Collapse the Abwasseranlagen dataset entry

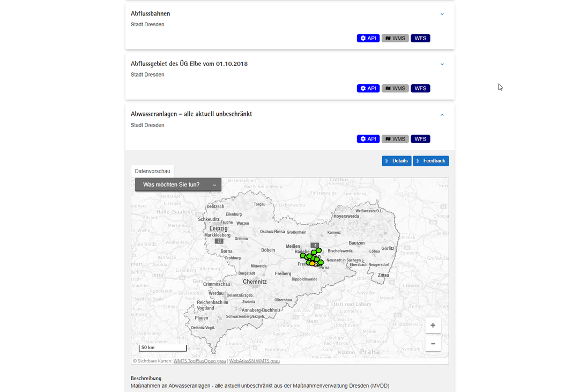pyautogui.click(x=442, y=114)
